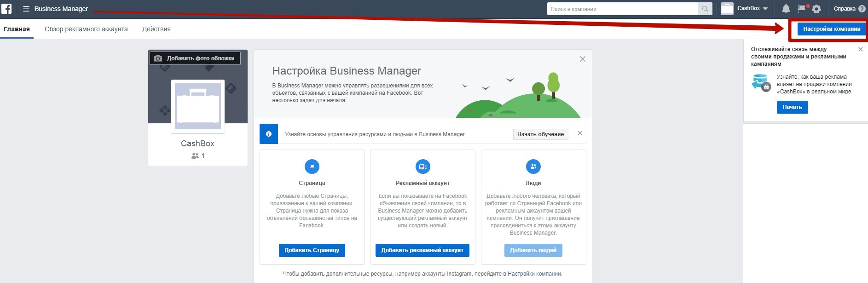Click the Люди card heading
This screenshot has width=868, height=283.
click(x=533, y=183)
